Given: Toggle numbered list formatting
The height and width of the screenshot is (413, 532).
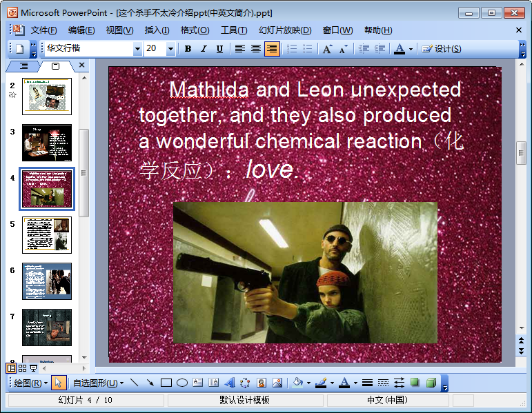Looking at the screenshot, I should 291,49.
